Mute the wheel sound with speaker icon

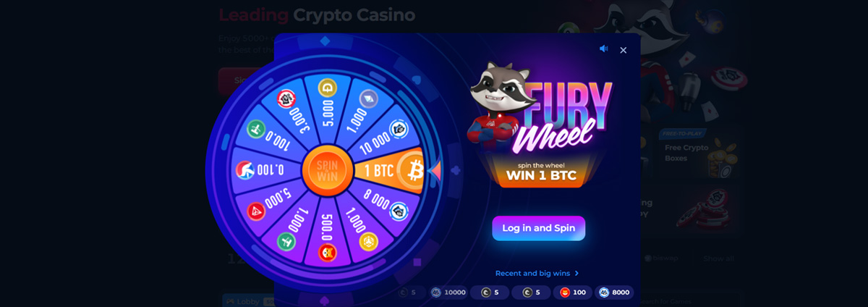pos(603,49)
